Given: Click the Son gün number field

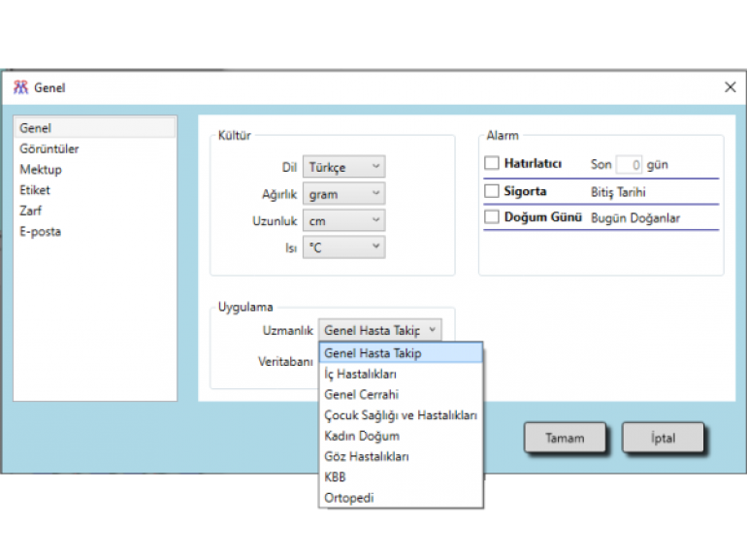Looking at the screenshot, I should tap(629, 165).
